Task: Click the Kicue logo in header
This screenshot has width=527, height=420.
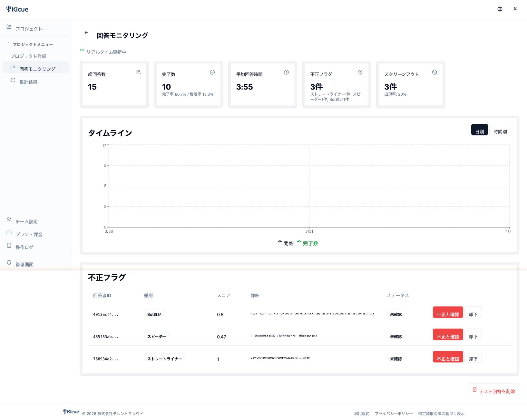Action: [17, 9]
